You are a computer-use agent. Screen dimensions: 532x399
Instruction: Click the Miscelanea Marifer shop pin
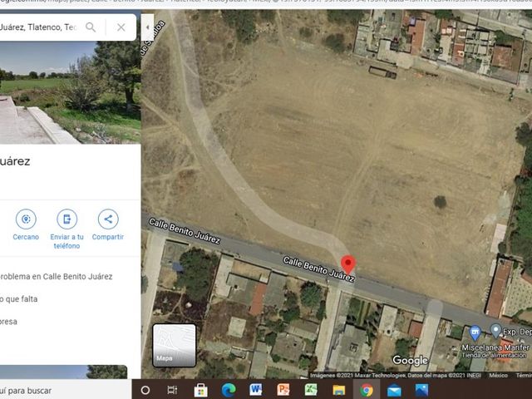(475, 332)
